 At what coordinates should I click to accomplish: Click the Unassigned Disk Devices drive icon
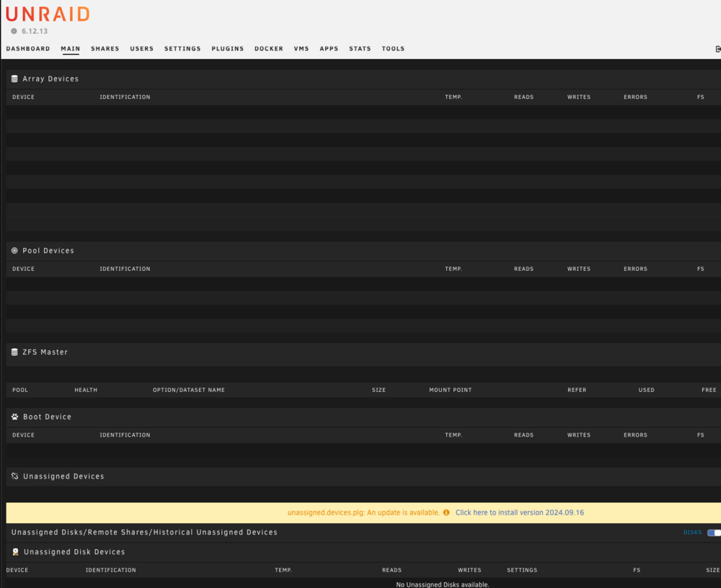pos(15,552)
